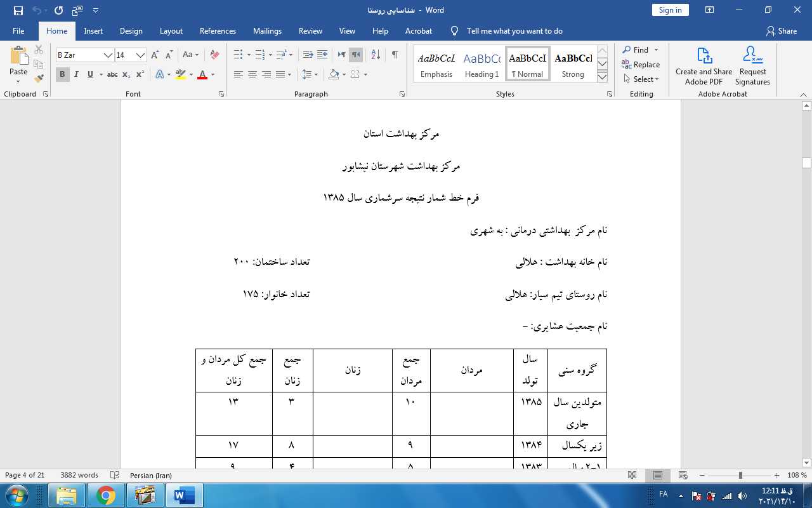
Task: Toggle Bold formatting off
Action: pos(62,75)
